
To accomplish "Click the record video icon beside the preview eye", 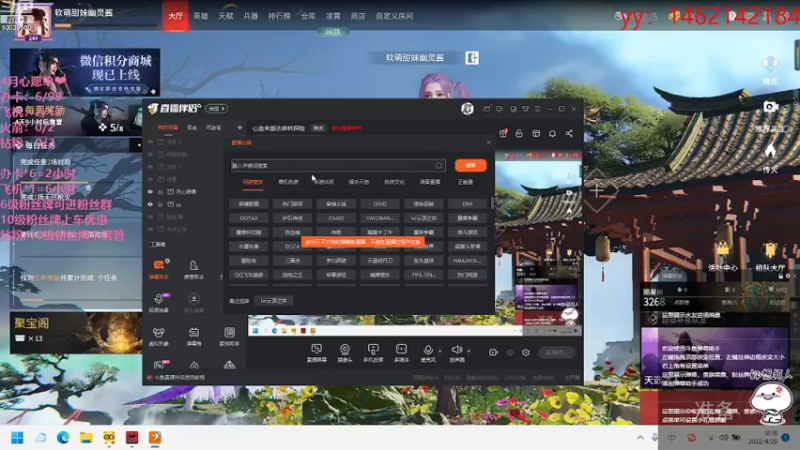I will [x=493, y=352].
